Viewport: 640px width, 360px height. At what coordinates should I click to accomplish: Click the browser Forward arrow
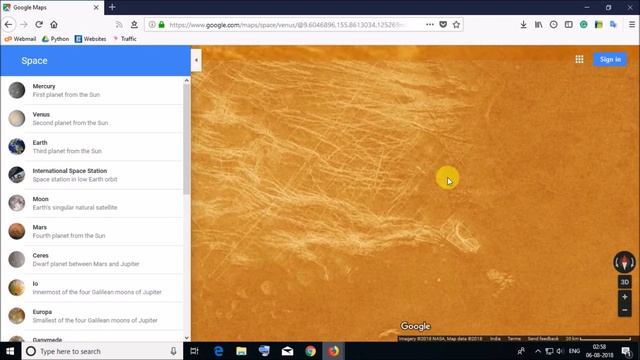24,25
